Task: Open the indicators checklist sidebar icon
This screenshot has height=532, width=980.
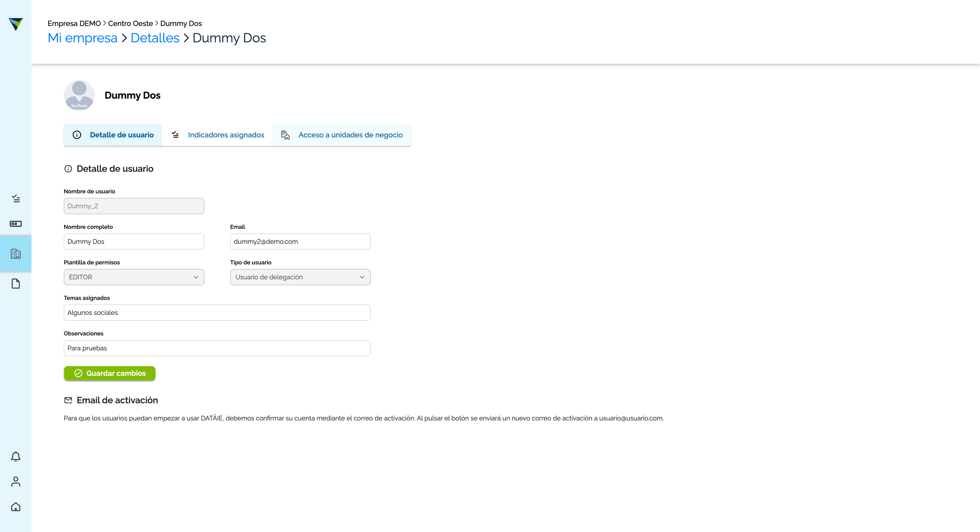Action: 16,199
